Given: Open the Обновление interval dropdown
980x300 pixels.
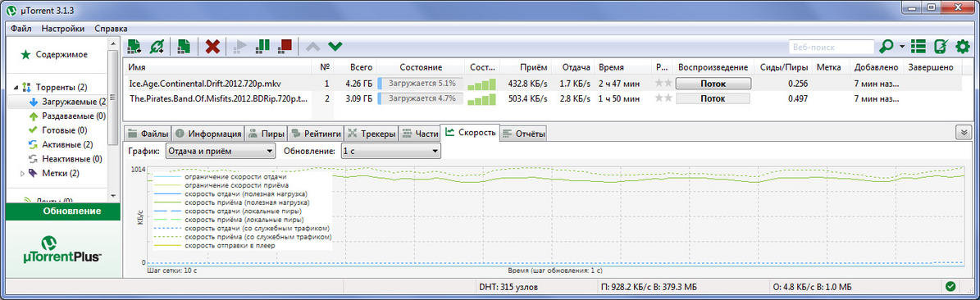Looking at the screenshot, I should point(390,151).
